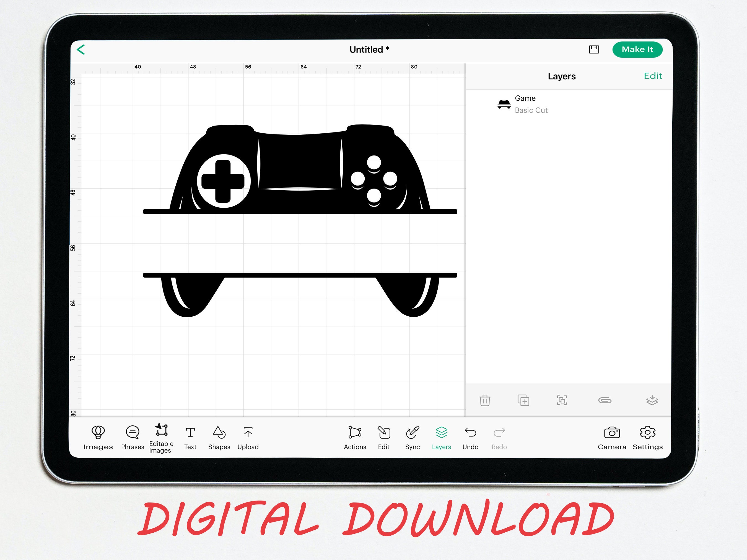Duplicate the selected layer
The height and width of the screenshot is (560, 747).
524,400
